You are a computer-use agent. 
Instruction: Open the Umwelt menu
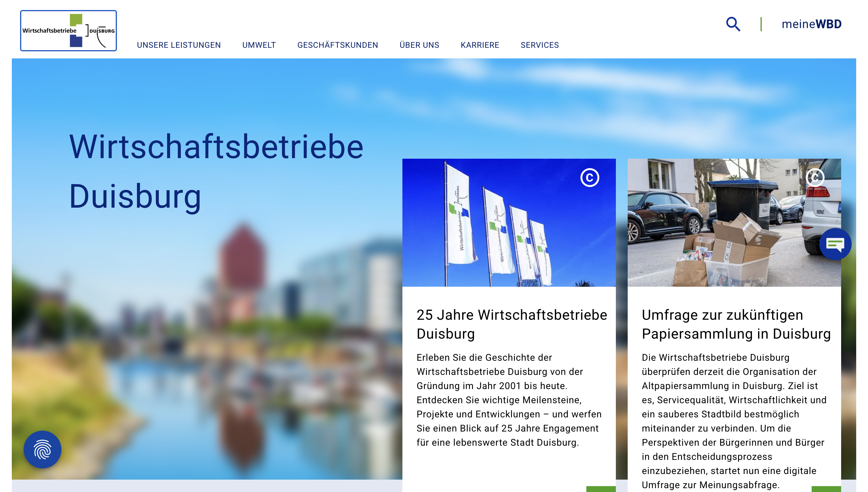pos(259,45)
